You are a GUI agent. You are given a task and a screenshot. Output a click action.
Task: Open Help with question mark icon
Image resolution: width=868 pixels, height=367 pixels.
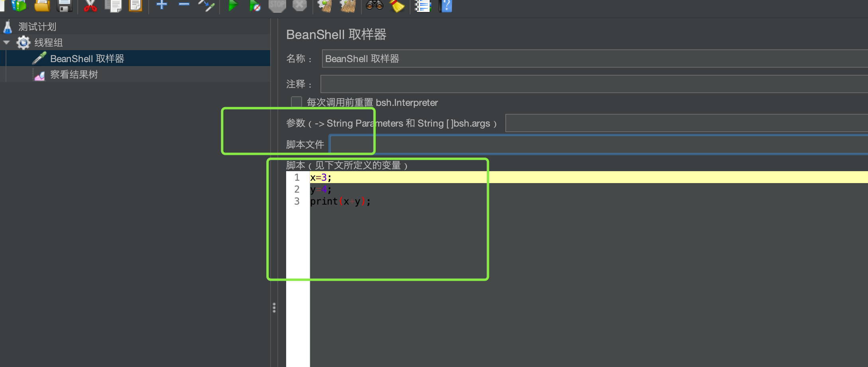pos(446,6)
